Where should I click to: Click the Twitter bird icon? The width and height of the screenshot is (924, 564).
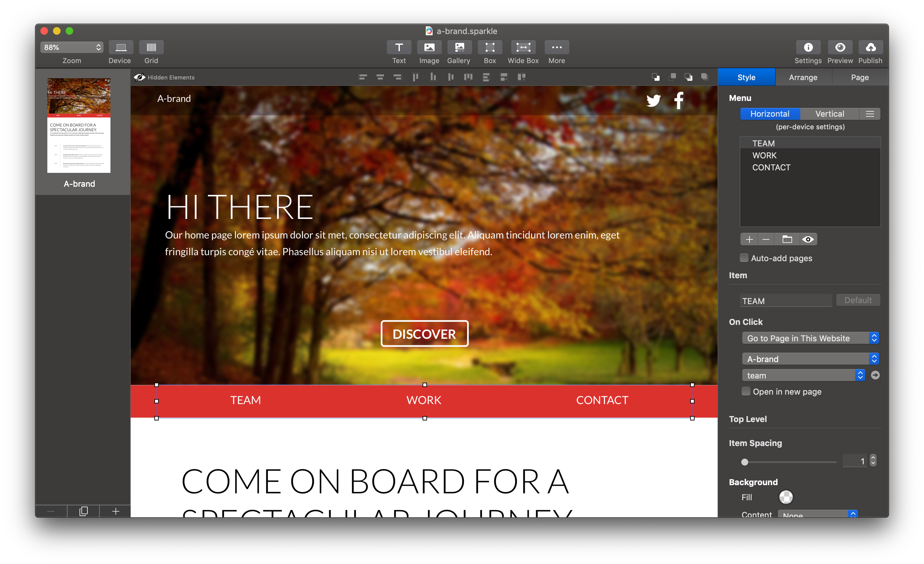tap(653, 100)
